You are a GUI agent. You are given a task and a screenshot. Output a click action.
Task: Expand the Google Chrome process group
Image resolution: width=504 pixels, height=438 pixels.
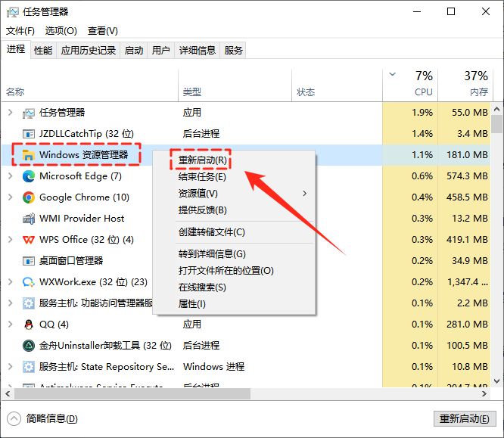[x=10, y=197]
